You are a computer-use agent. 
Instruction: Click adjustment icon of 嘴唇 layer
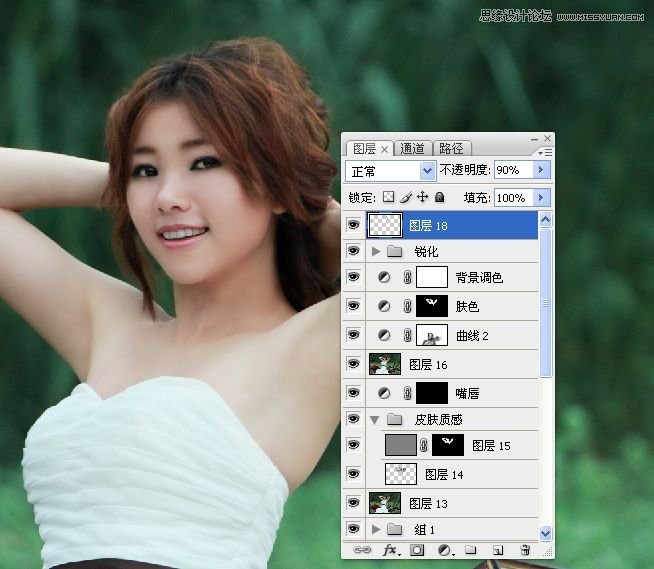[x=384, y=393]
